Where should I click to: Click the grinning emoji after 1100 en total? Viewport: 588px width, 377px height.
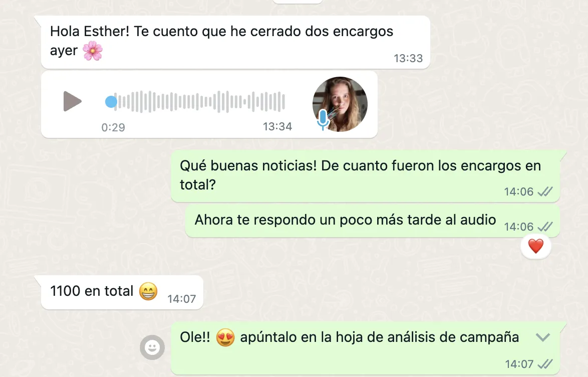coord(148,291)
